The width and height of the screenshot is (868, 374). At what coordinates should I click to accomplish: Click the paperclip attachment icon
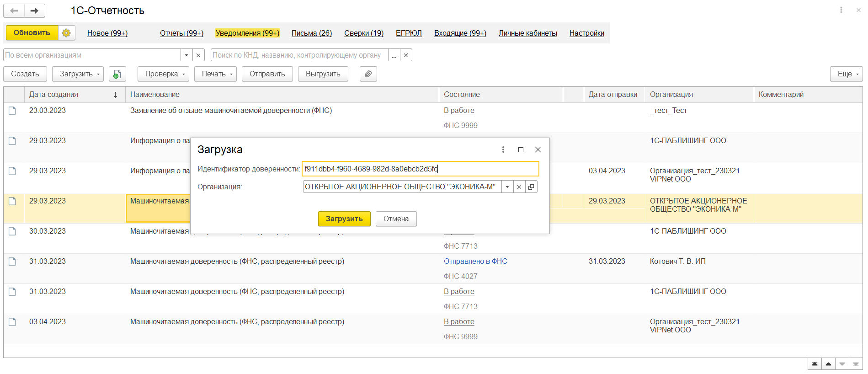(x=368, y=74)
